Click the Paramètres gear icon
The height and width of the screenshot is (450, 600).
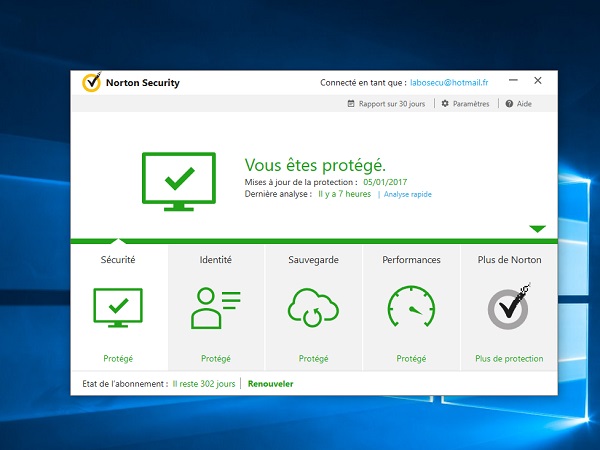pyautogui.click(x=445, y=103)
